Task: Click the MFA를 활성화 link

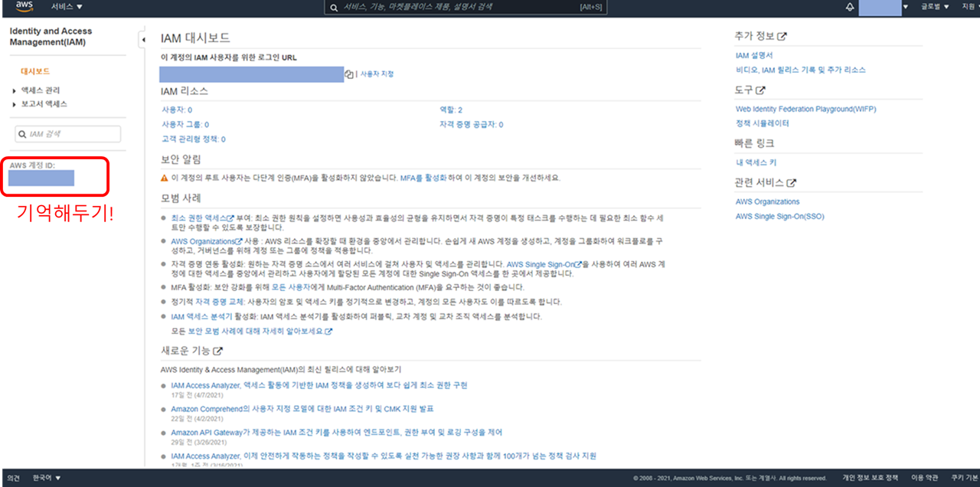Action: [x=423, y=178]
